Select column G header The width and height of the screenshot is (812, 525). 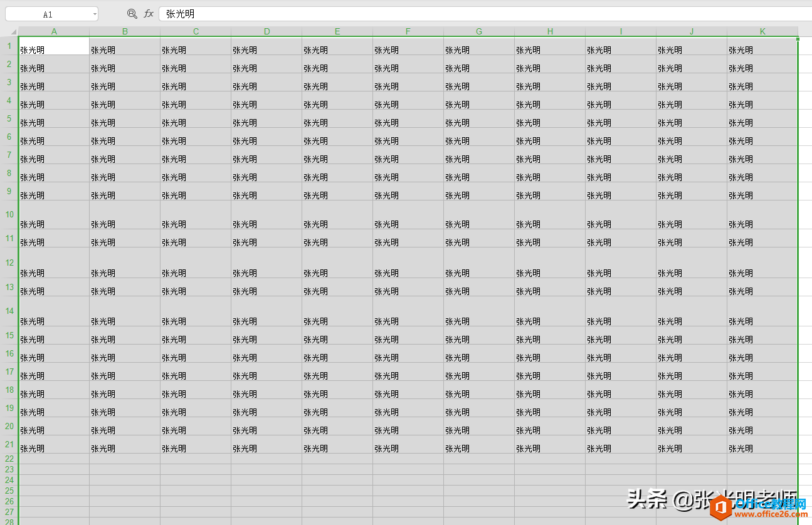tap(479, 31)
